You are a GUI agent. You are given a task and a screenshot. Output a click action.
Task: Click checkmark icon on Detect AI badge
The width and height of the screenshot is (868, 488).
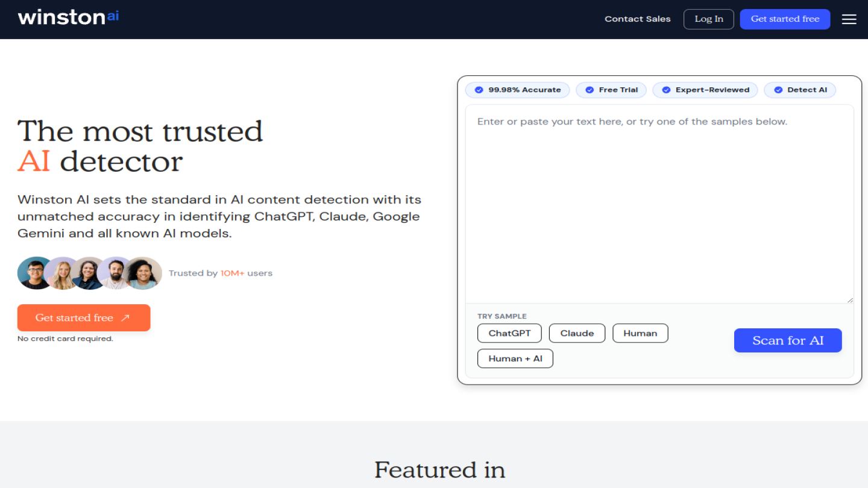tap(778, 90)
